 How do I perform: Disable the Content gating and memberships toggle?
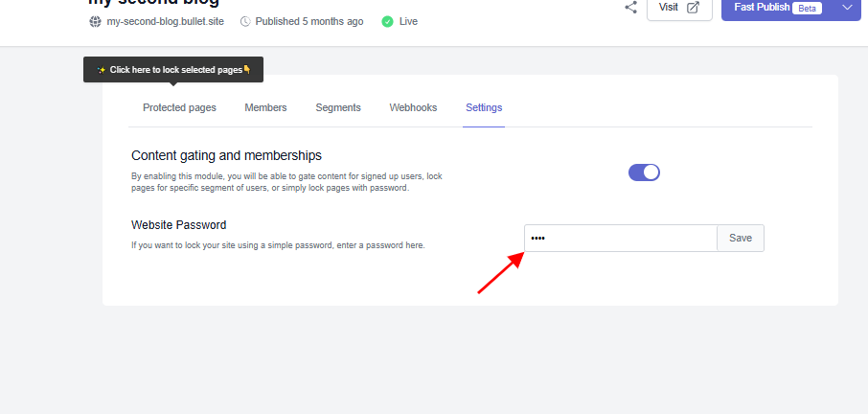[x=644, y=172]
